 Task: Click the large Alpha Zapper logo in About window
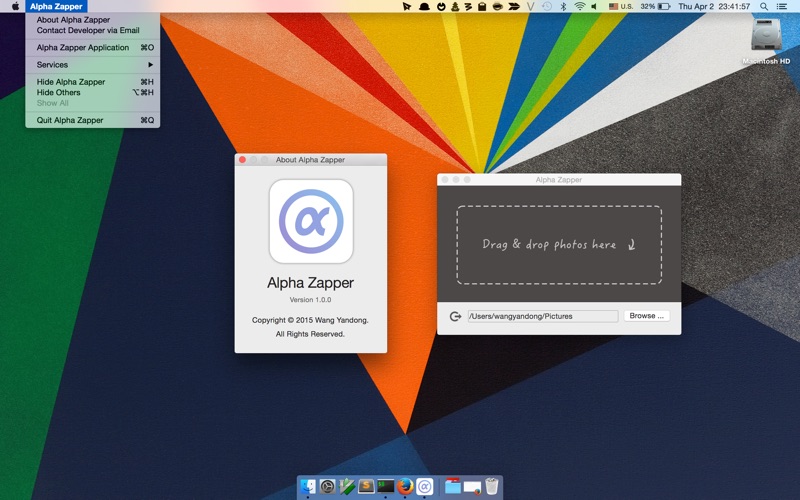click(x=311, y=221)
